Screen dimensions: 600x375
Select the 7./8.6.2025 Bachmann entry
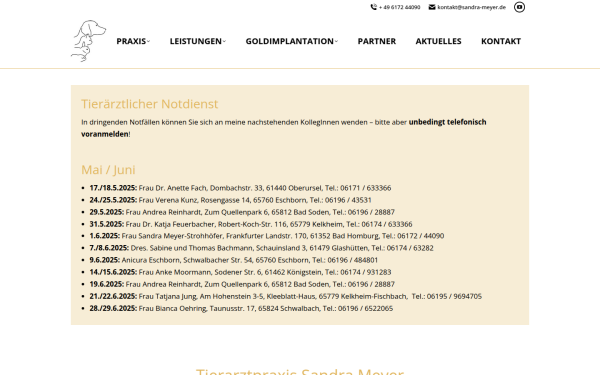pyautogui.click(x=261, y=248)
